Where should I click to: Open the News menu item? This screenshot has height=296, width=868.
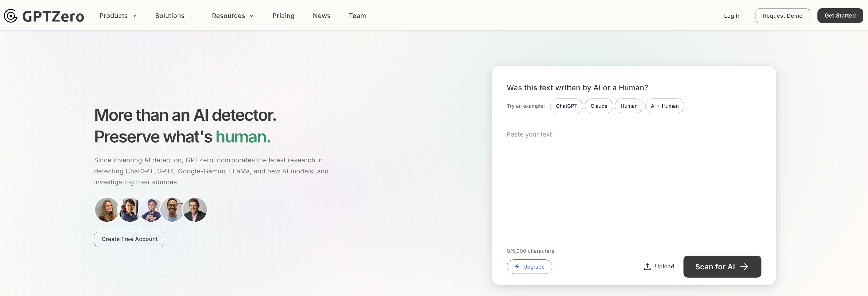click(x=322, y=16)
